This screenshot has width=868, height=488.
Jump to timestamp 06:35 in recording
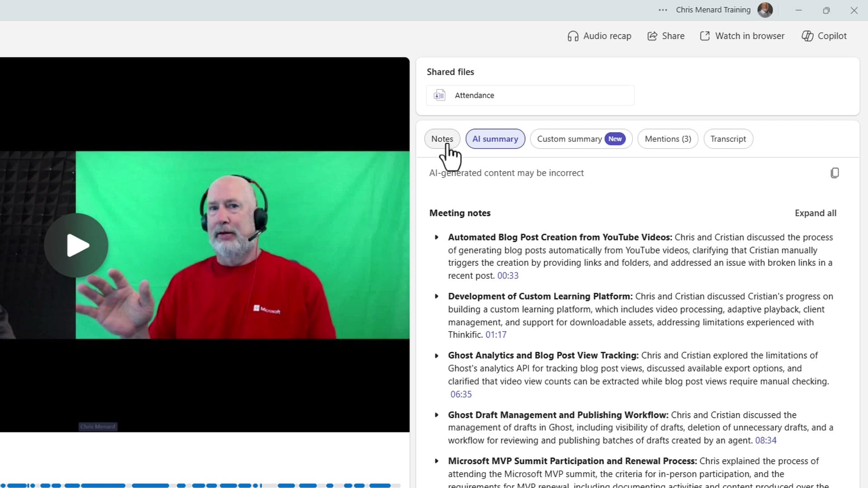[461, 394]
